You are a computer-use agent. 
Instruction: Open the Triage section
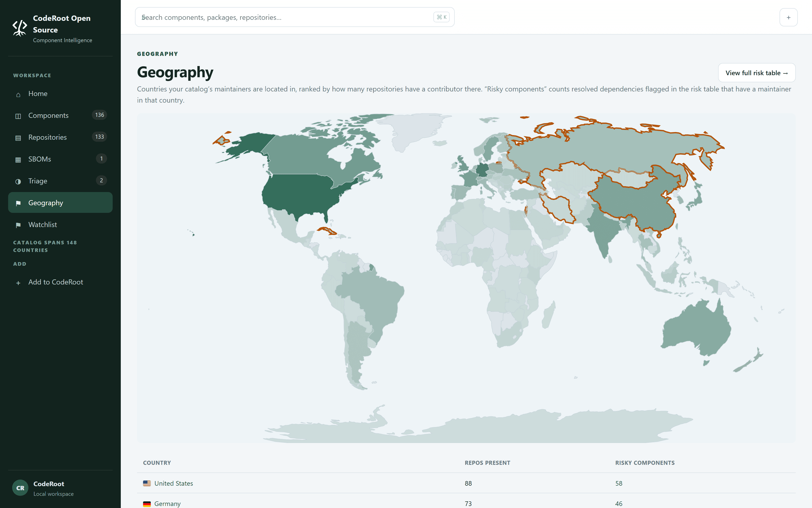(60, 181)
